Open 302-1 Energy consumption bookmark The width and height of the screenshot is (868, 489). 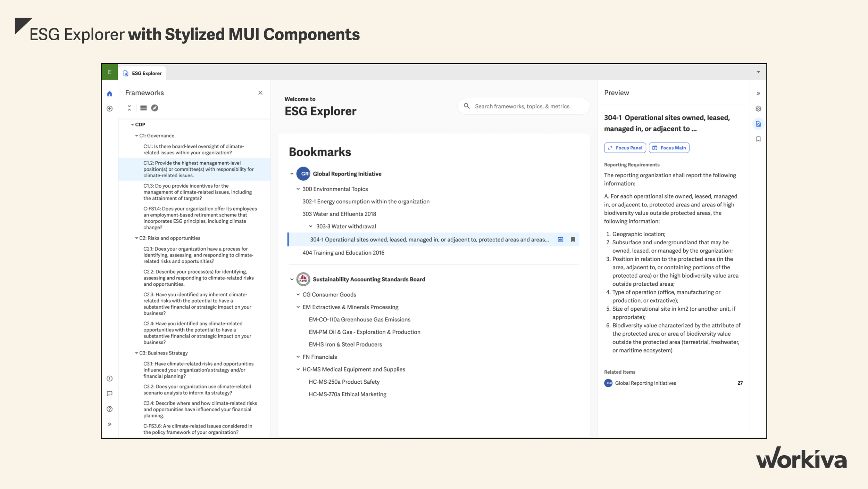tap(366, 202)
